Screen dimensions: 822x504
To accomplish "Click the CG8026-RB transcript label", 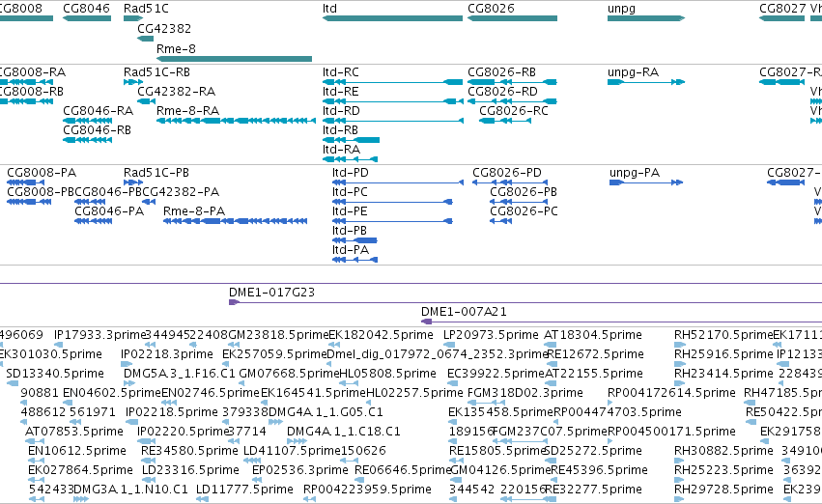I will 501,72.
